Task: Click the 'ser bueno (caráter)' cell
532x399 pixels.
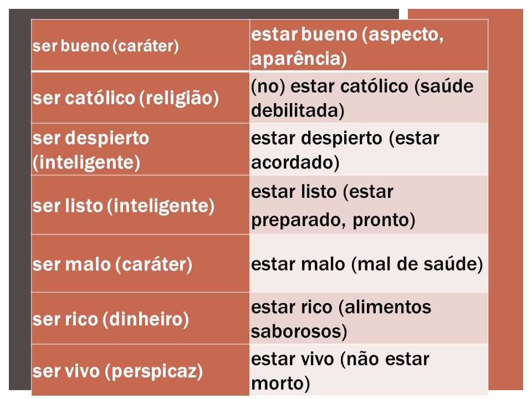Action: pos(140,45)
